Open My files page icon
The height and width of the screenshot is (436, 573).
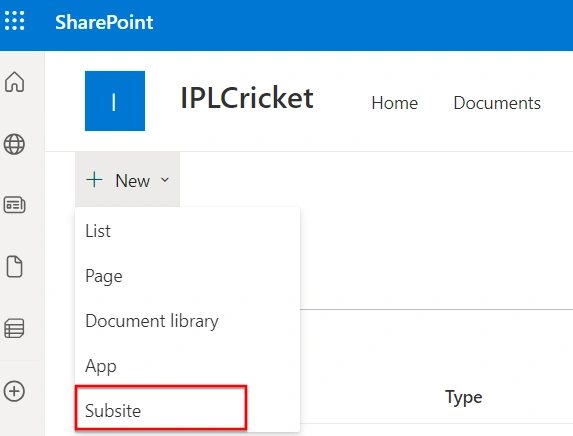tap(15, 266)
